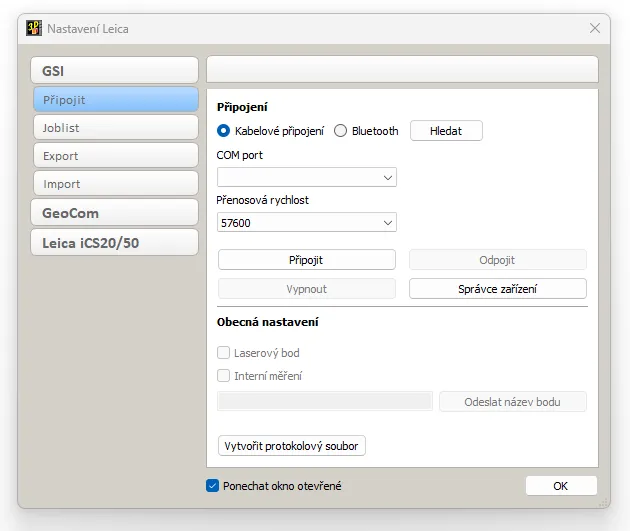The image size is (630, 531).
Task: Open the Leica iCS20/50 section
Action: [115, 243]
